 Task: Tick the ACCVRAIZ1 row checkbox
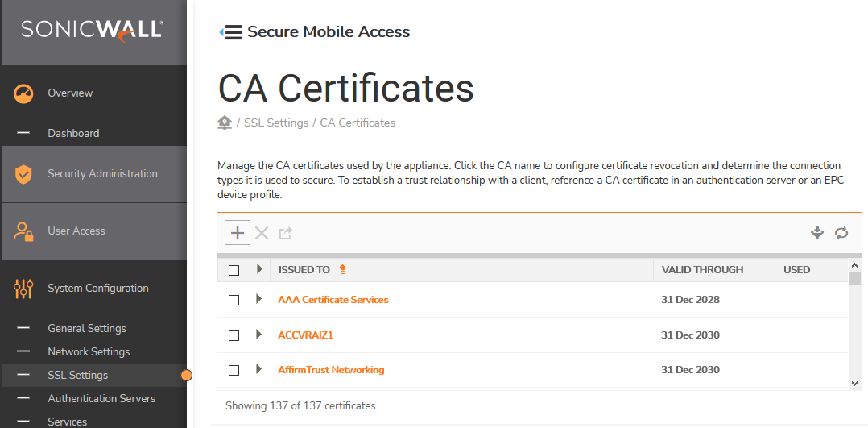[x=234, y=335]
